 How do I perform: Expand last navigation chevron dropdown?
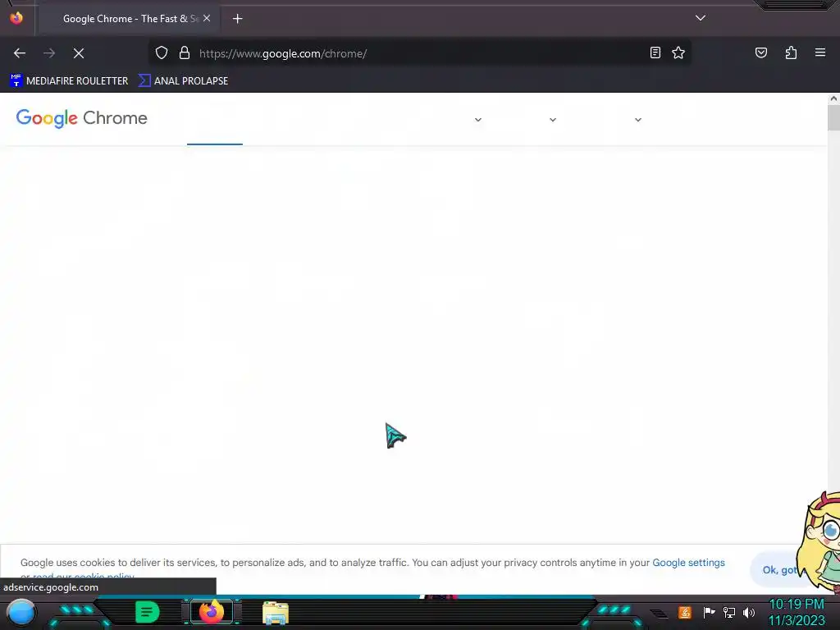(638, 120)
